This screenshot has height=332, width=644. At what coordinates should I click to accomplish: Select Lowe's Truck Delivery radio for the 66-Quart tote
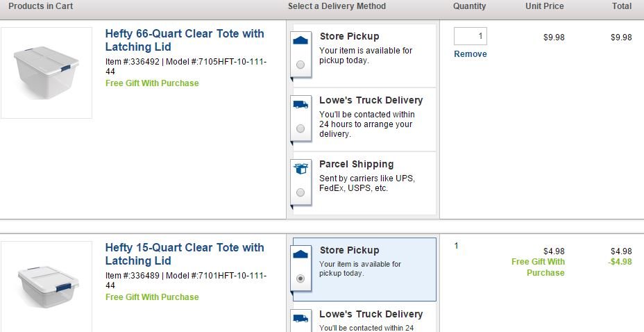[300, 128]
